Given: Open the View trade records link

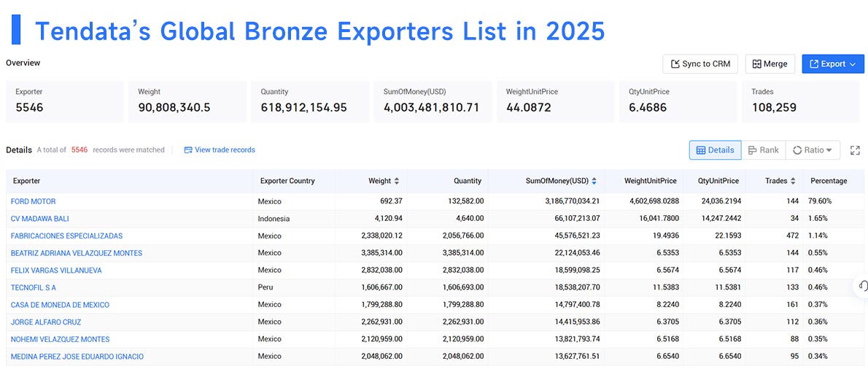Looking at the screenshot, I should (x=220, y=150).
